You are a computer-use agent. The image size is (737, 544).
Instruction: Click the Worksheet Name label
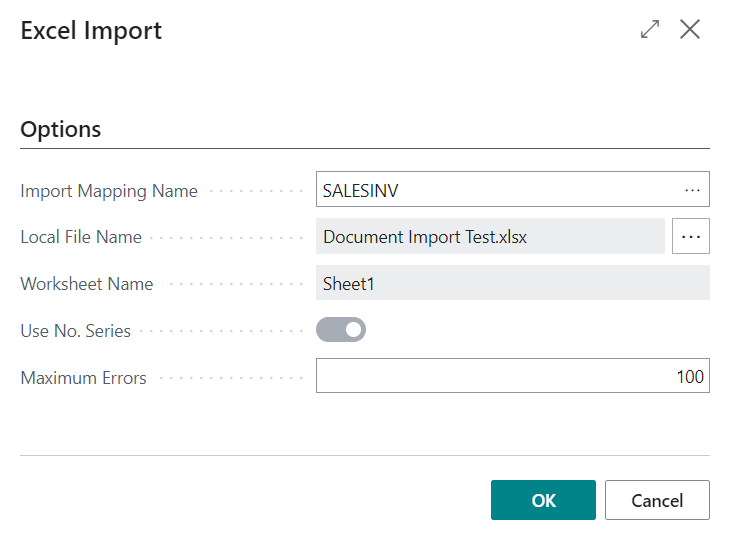(87, 284)
